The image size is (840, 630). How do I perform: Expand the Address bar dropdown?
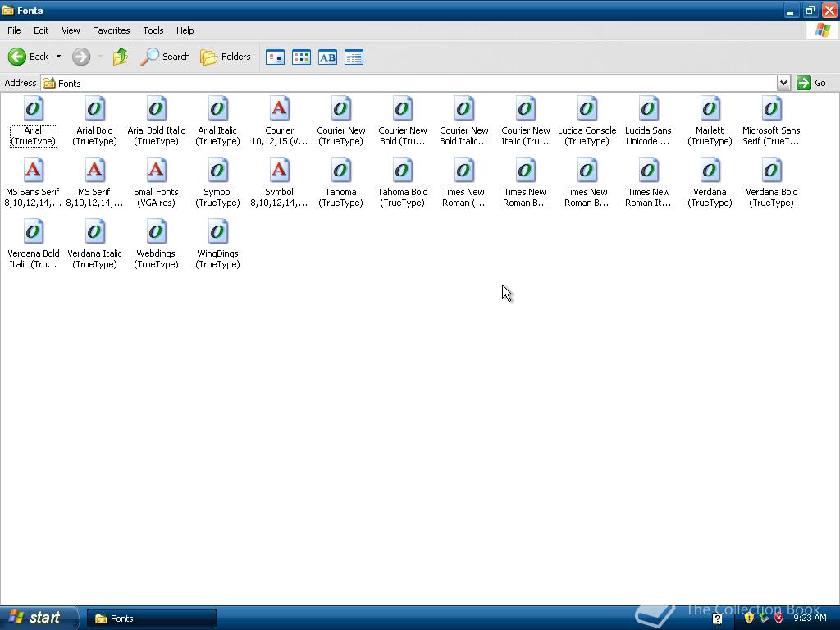783,83
